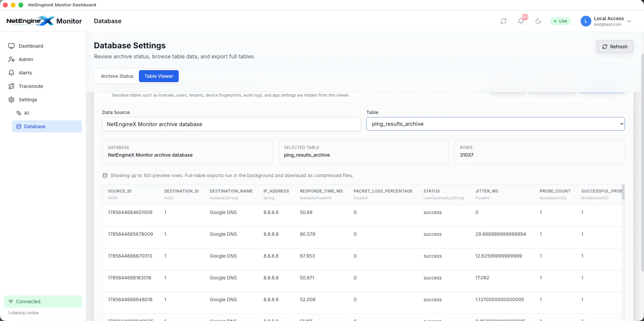The height and width of the screenshot is (321, 644).
Task: Click the Traceroute route icon
Action: pyautogui.click(x=11, y=86)
